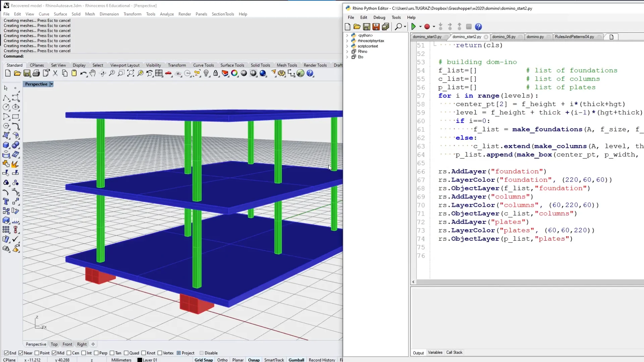Click the red car Set View icon
This screenshot has width=644, height=362.
[x=168, y=73]
